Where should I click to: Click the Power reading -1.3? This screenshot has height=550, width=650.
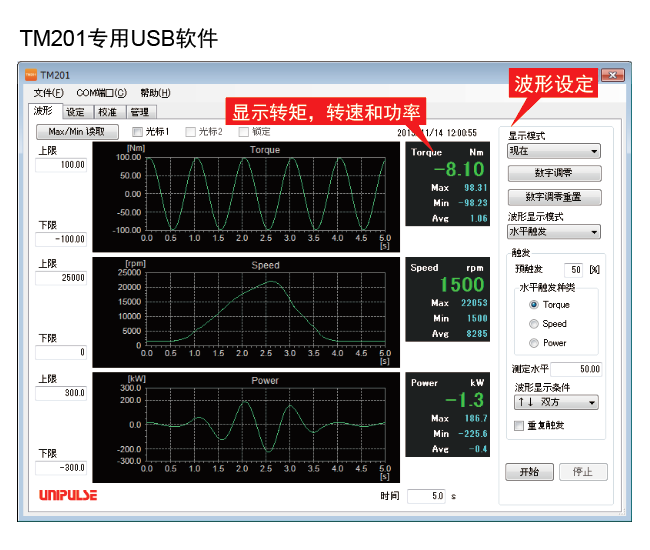tap(464, 400)
